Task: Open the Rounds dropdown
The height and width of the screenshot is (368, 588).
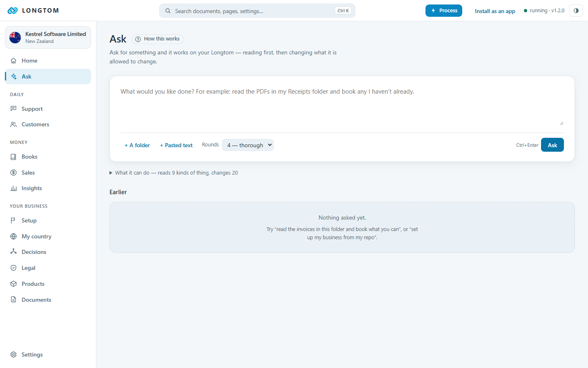Action: pyautogui.click(x=248, y=145)
